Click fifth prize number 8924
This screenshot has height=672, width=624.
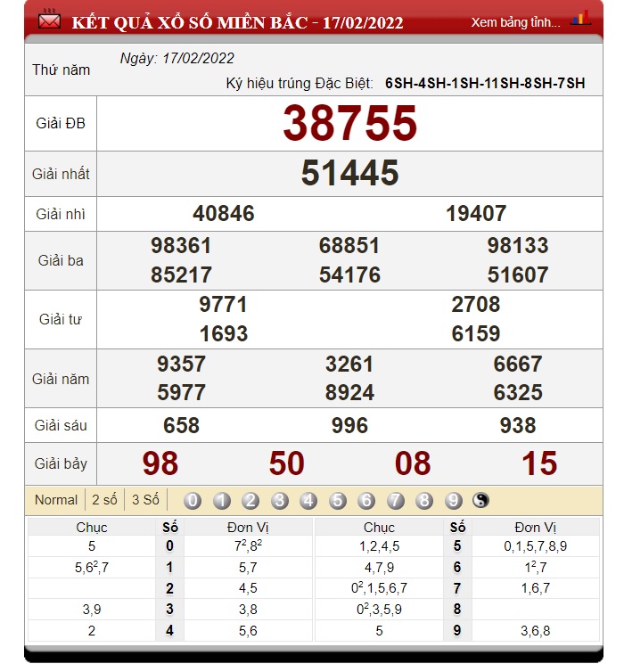349,392
